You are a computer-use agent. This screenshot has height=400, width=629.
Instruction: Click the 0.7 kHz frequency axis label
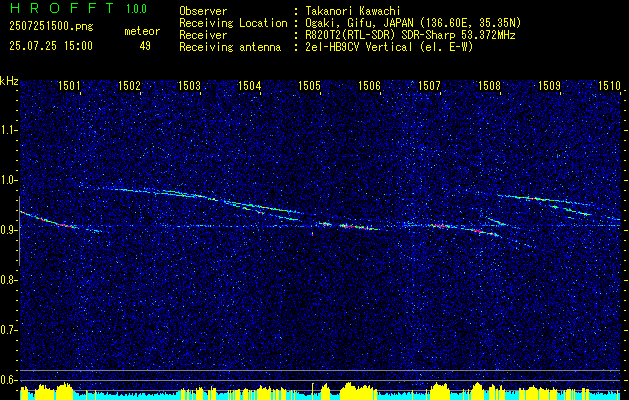click(x=9, y=330)
